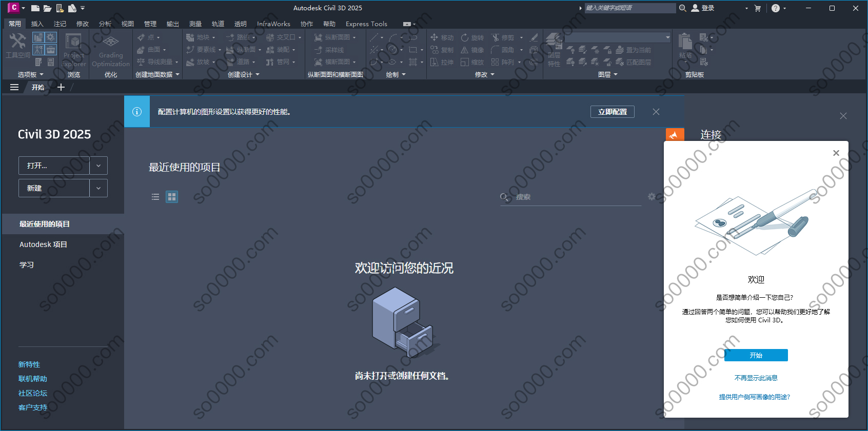Expand the 创建地面数据 panel
This screenshot has height=431, width=868.
pyautogui.click(x=157, y=74)
